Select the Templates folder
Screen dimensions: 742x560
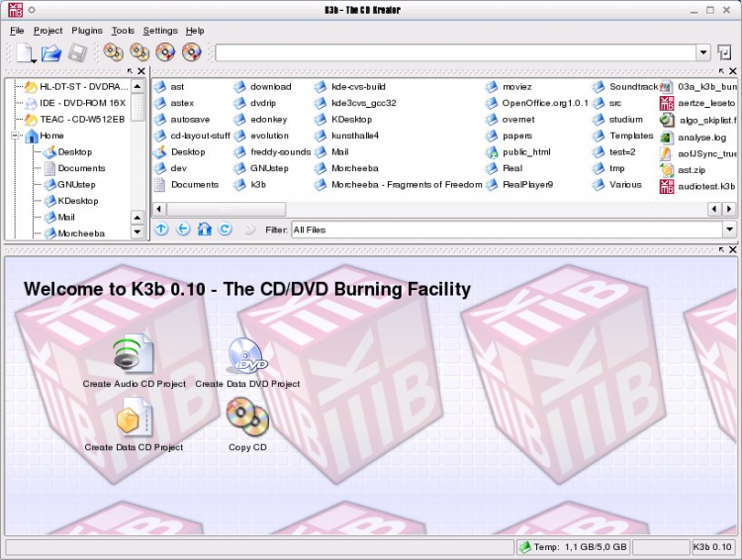(623, 136)
